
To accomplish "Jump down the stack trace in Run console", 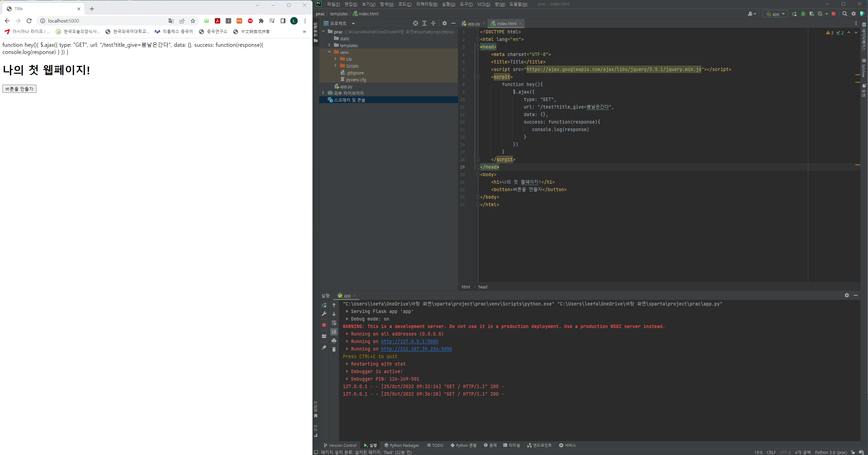I will (x=334, y=314).
